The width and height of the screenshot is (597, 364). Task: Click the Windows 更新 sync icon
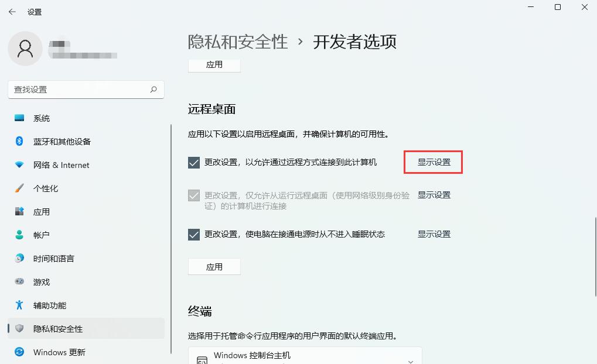click(19, 352)
